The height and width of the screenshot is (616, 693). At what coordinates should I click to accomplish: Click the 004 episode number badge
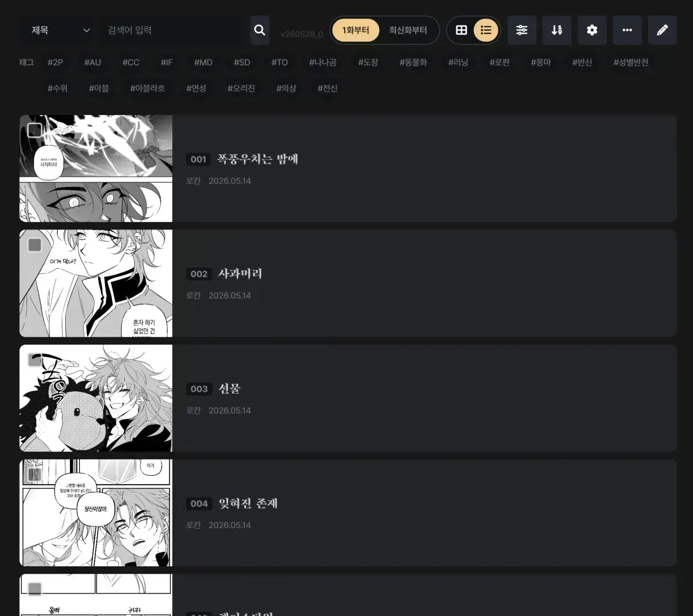click(x=199, y=504)
